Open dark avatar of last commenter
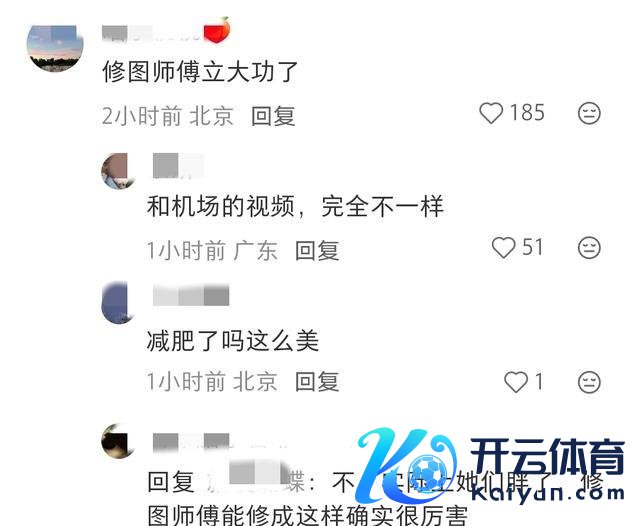 (x=116, y=442)
